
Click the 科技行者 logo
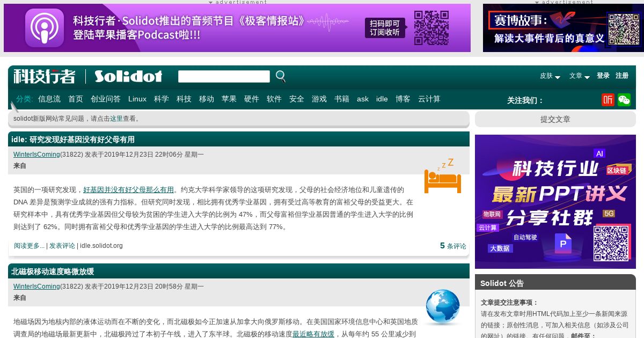tap(45, 76)
